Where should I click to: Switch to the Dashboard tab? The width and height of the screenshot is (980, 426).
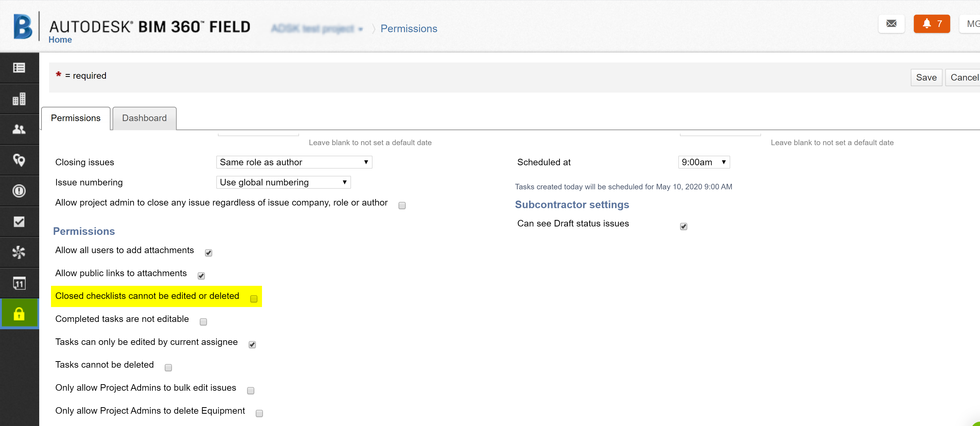(144, 118)
